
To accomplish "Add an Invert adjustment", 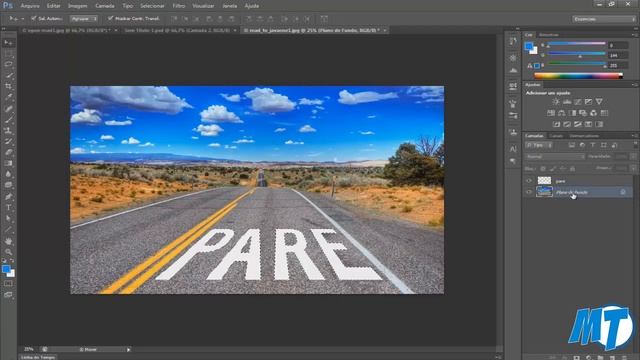I will click(556, 124).
